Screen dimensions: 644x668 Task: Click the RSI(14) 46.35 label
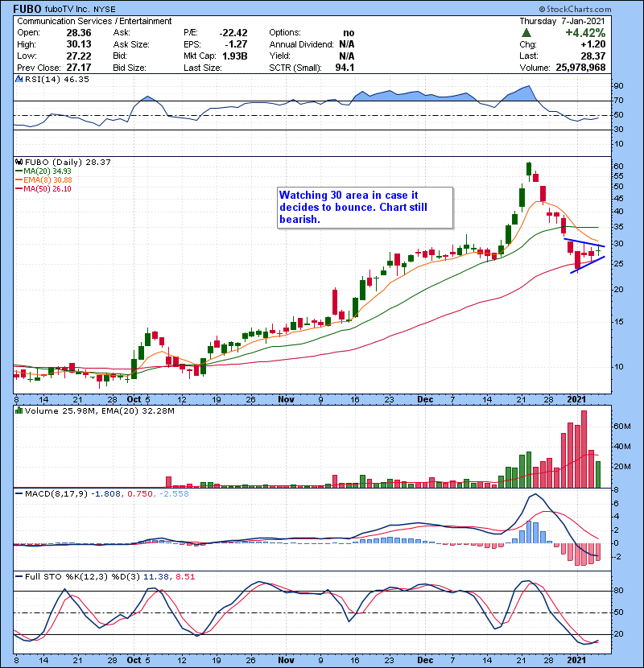(x=57, y=79)
